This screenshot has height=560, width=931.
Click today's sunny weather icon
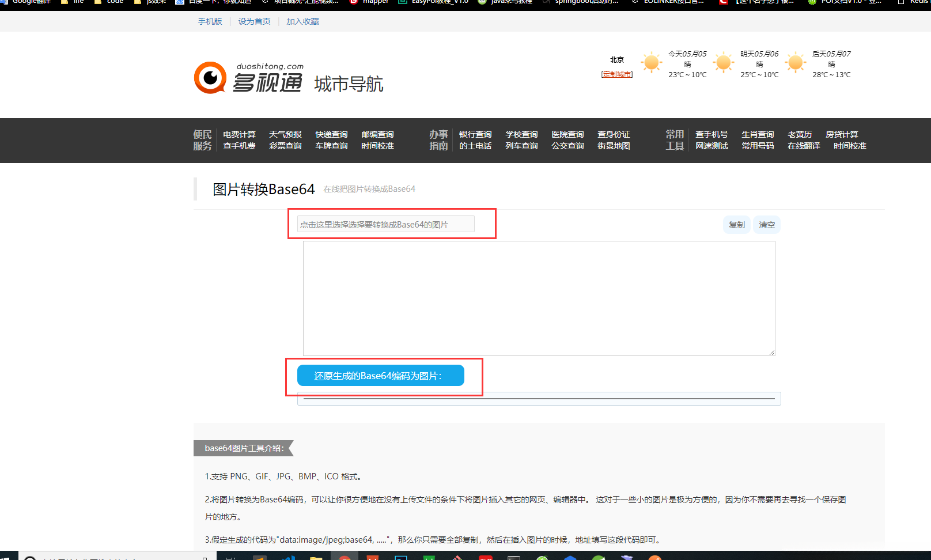[x=651, y=62]
